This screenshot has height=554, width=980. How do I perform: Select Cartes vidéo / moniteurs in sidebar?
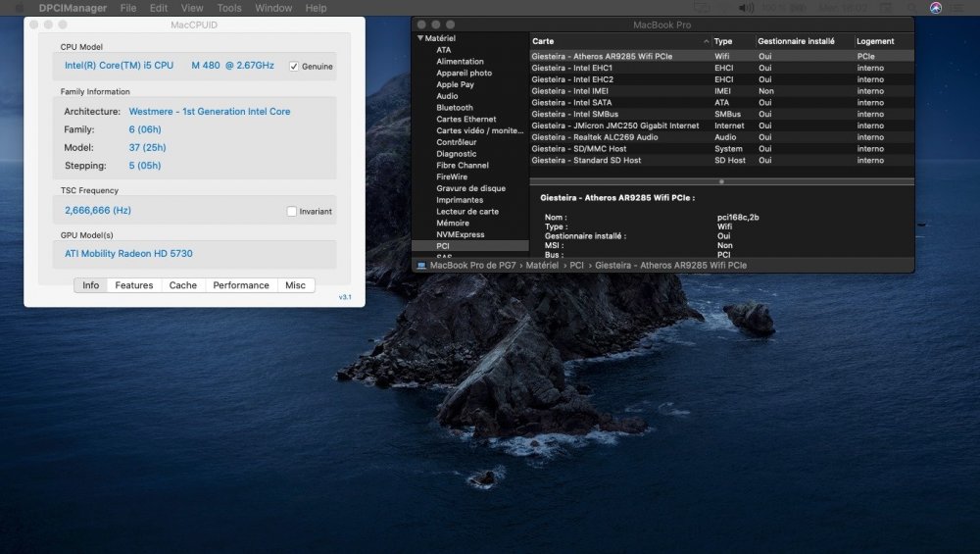pyautogui.click(x=480, y=130)
